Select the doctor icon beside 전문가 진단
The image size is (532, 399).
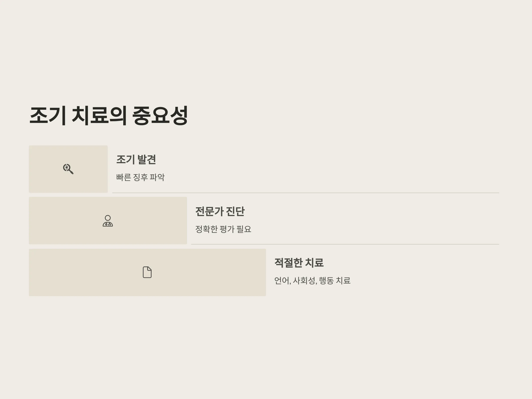[x=108, y=221]
